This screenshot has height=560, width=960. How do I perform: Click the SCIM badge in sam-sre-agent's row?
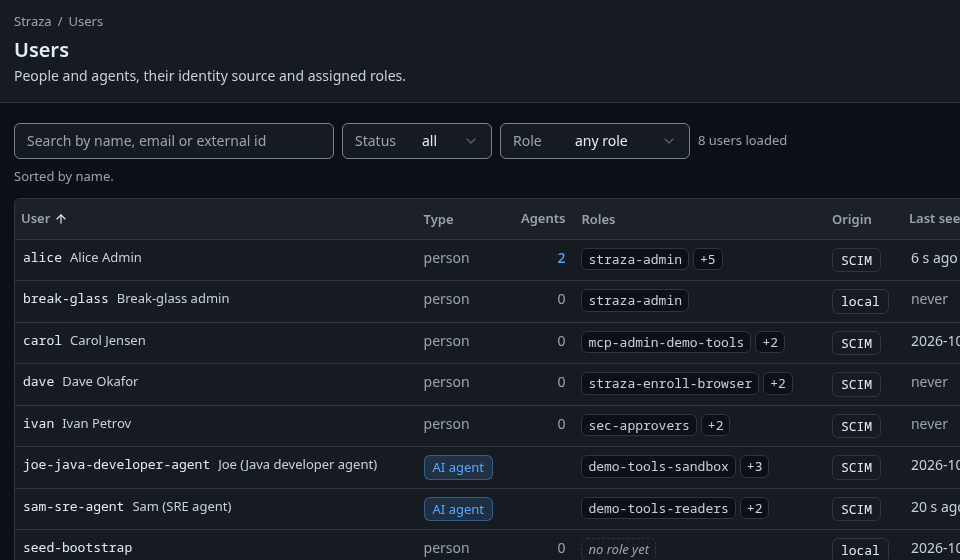pyautogui.click(x=856, y=509)
